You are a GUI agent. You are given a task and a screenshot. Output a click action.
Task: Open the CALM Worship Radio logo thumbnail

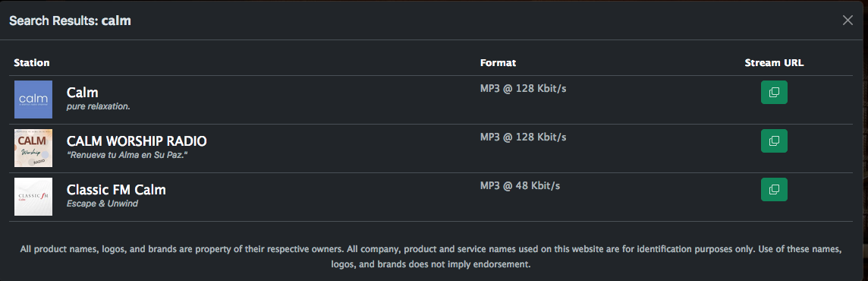tap(33, 148)
